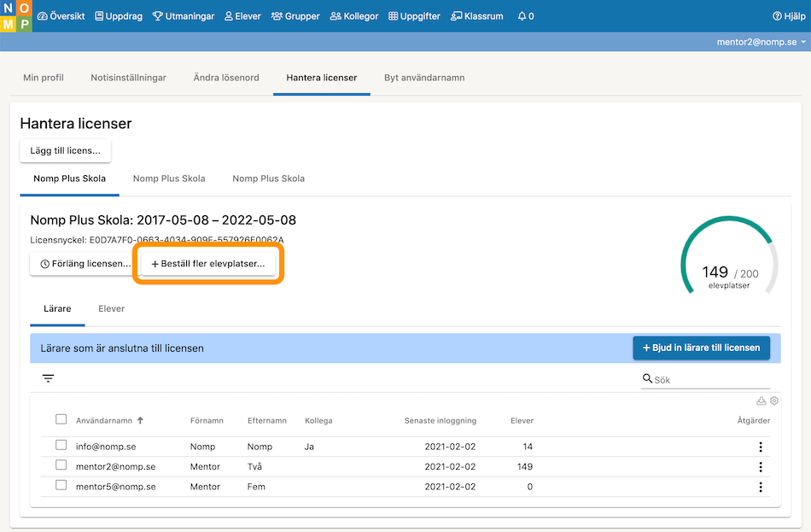Click the Licensnyckel text
The width and height of the screenshot is (811, 532).
click(157, 240)
